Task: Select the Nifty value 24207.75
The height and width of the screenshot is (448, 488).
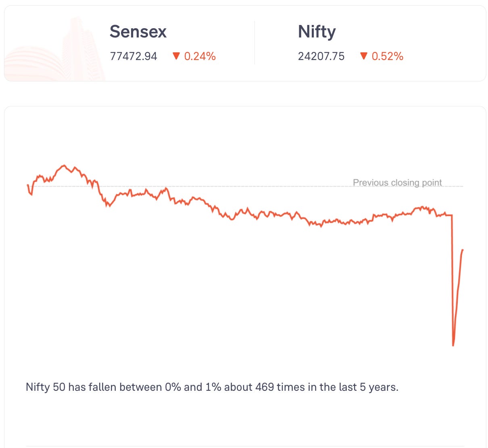Action: (x=321, y=56)
